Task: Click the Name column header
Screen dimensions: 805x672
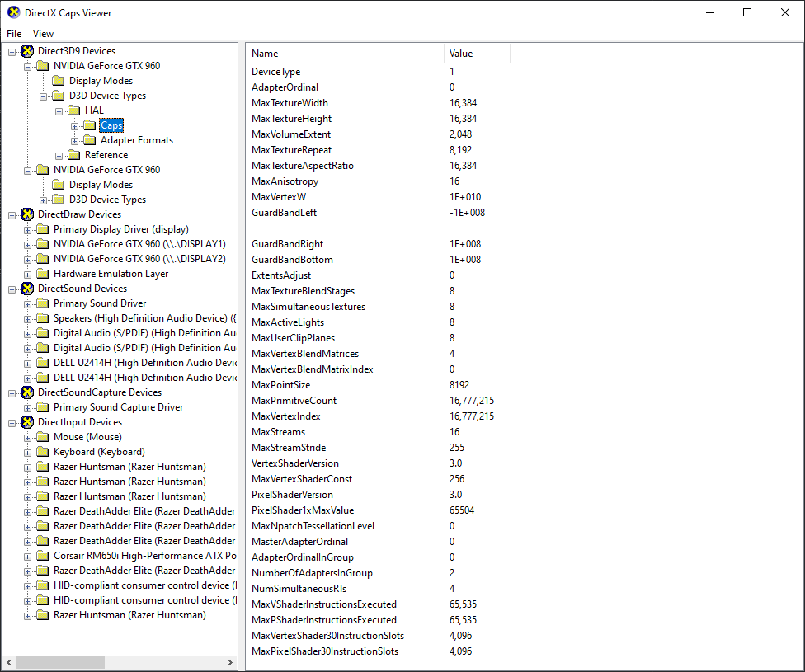Action: (345, 54)
